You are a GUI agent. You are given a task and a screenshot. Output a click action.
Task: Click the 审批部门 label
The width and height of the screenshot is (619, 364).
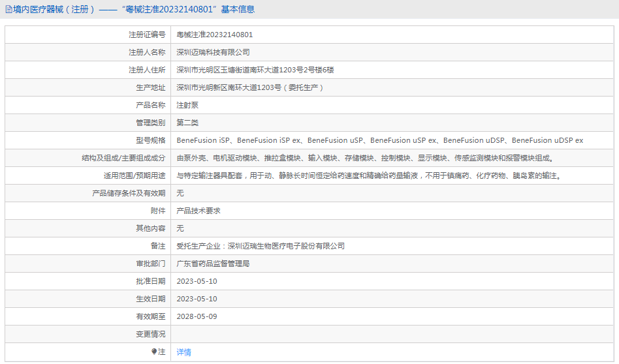pos(150,264)
